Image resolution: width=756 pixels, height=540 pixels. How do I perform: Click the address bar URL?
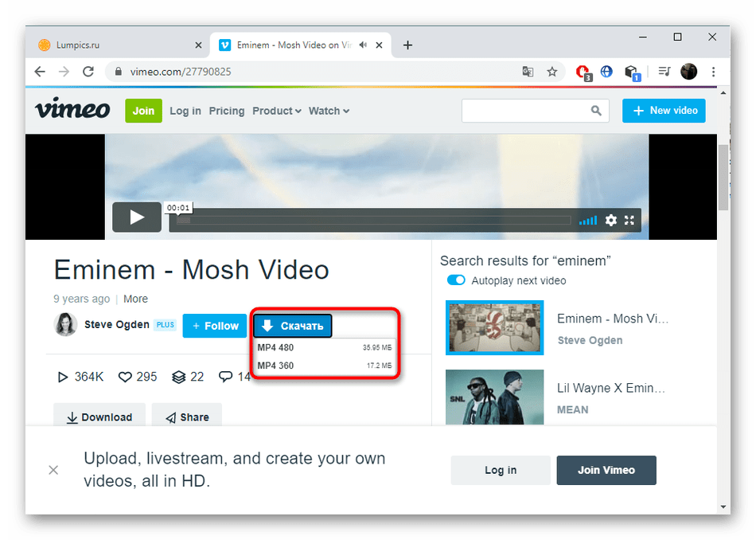(181, 72)
